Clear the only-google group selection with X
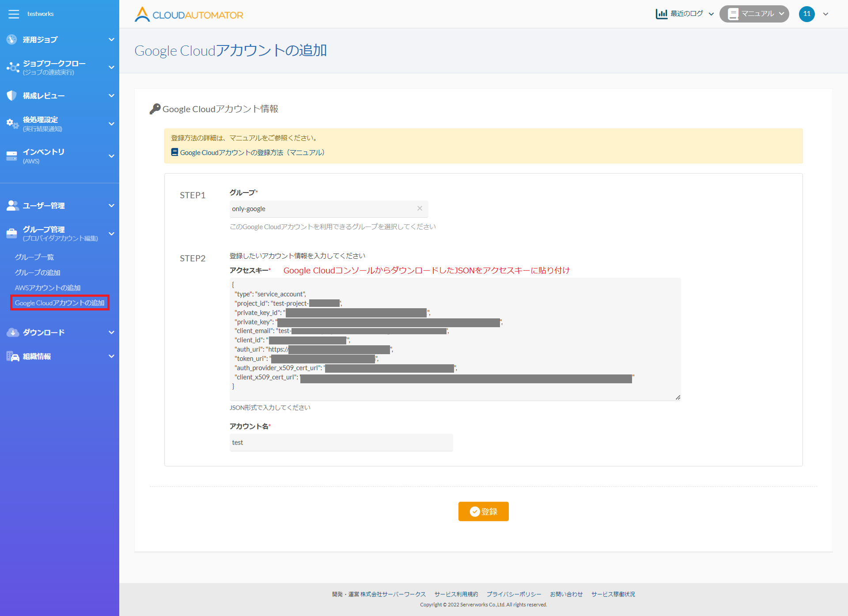 click(420, 208)
